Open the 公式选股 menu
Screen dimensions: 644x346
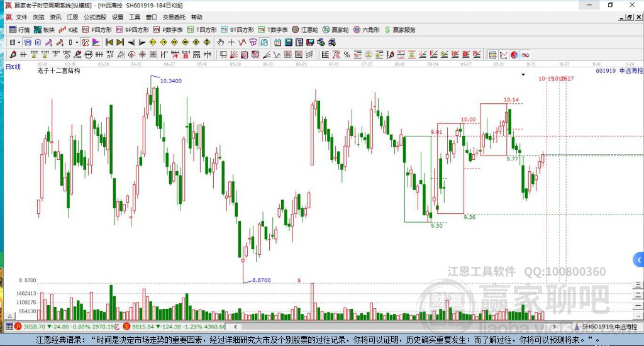click(95, 17)
